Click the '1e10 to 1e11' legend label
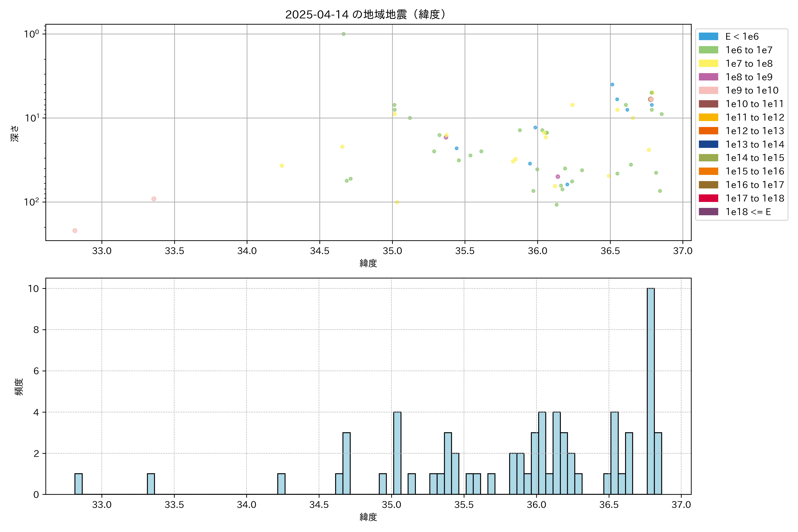This screenshot has width=798, height=532. (755, 104)
